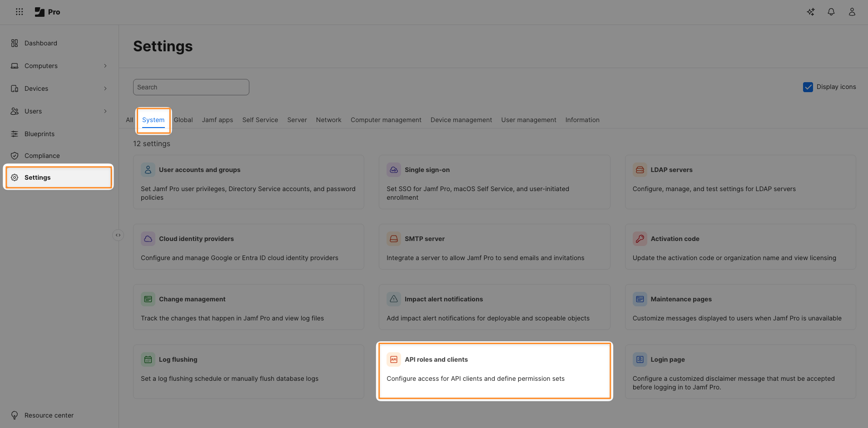
Task: Click the settings Search field
Action: pos(191,87)
